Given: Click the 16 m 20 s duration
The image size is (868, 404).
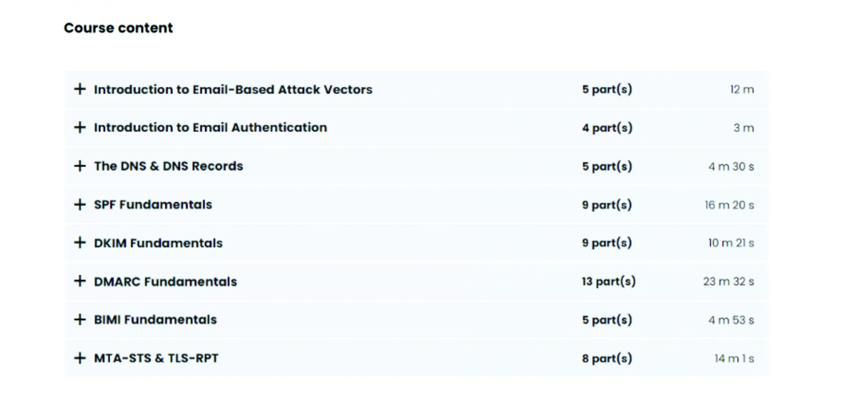Looking at the screenshot, I should point(729,205).
